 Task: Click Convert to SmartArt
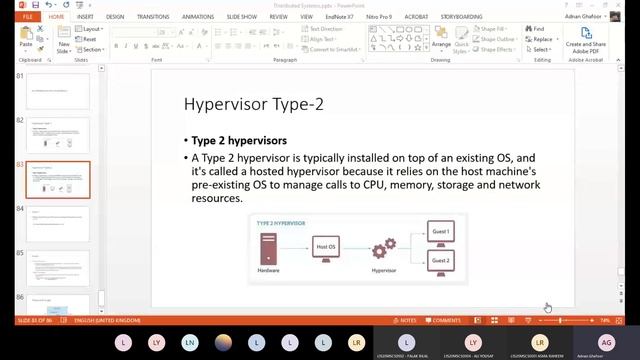point(331,49)
